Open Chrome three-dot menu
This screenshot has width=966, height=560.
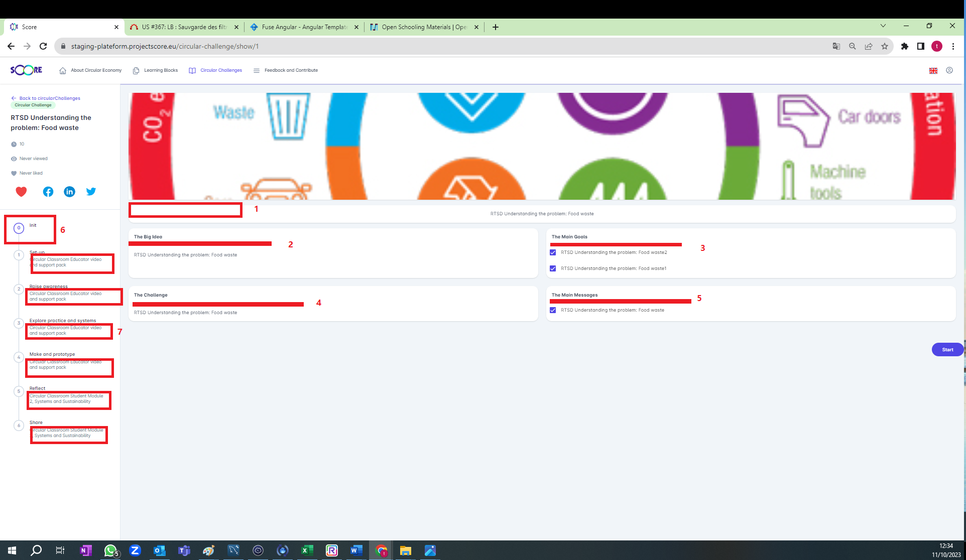(x=953, y=46)
